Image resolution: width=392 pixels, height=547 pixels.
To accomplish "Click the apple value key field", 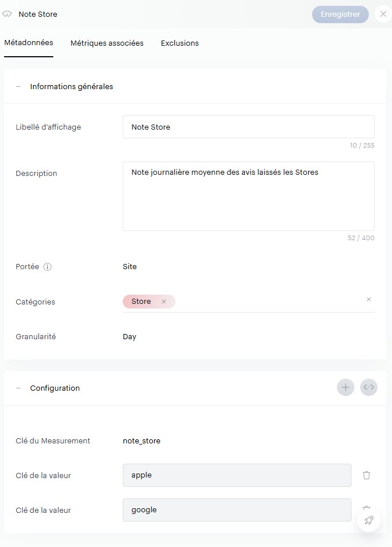I will pyautogui.click(x=237, y=475).
